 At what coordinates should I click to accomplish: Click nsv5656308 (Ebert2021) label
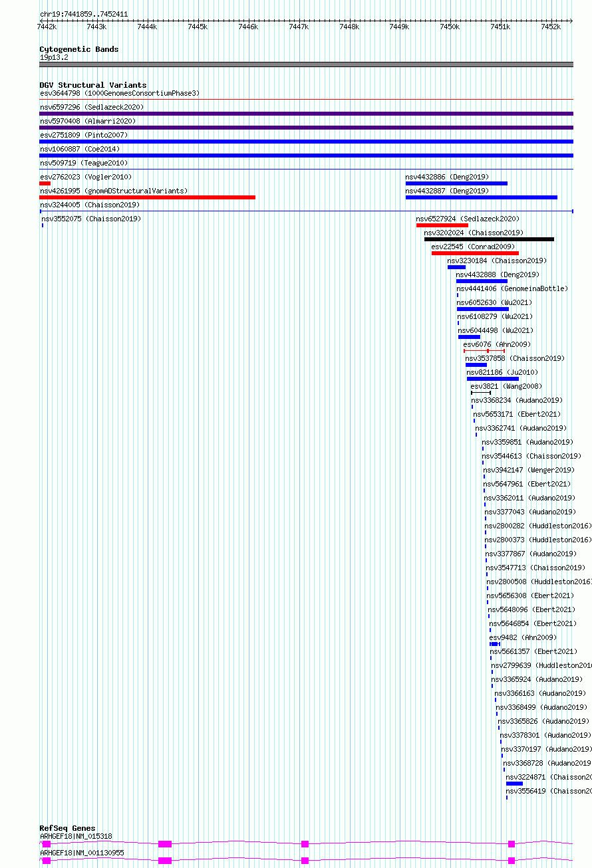point(530,596)
